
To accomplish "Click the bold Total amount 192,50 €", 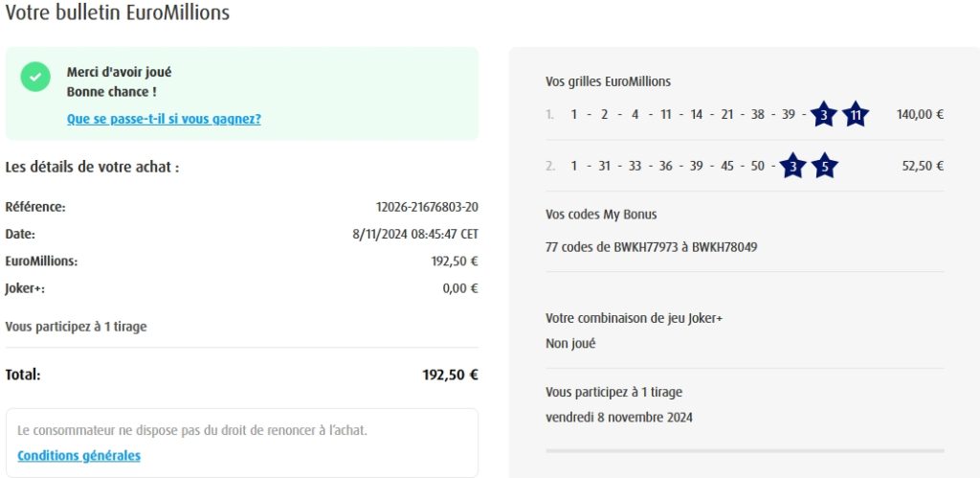I will (450, 375).
